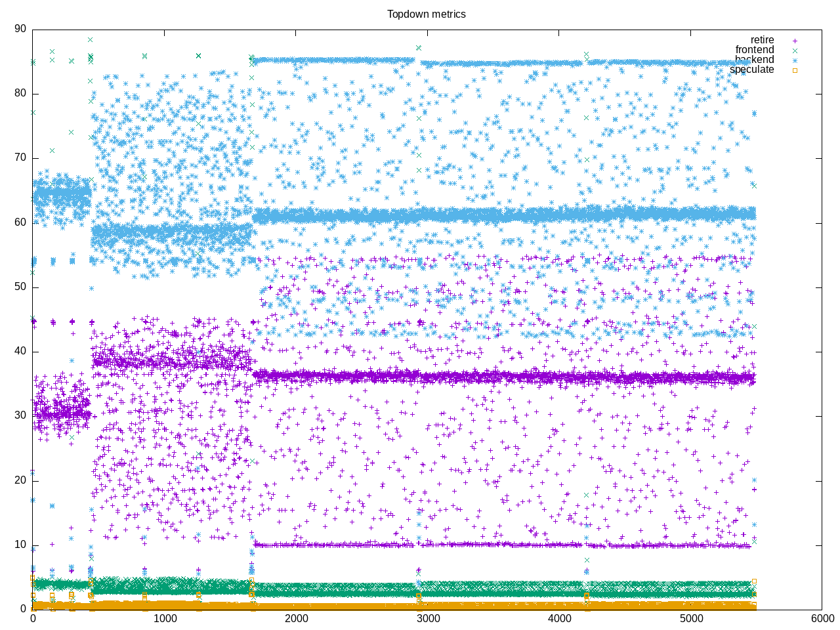Click the 4000 label on the x-axis
The height and width of the screenshot is (630, 840).
[559, 619]
